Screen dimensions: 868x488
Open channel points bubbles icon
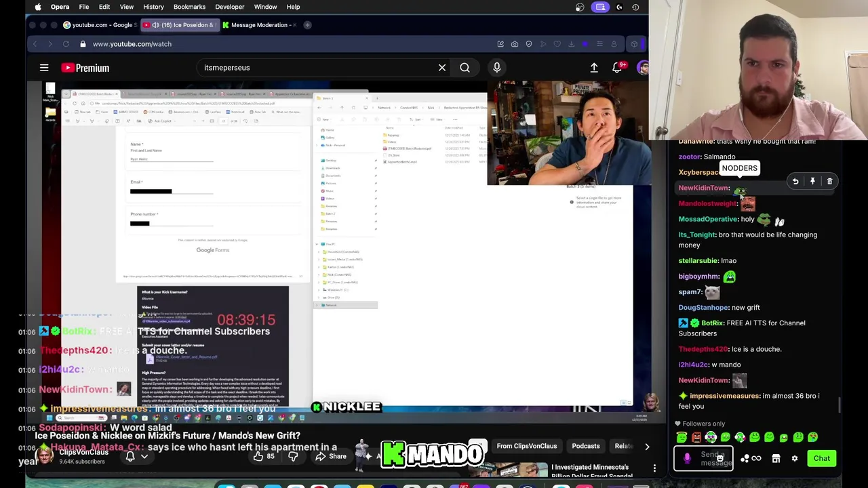[x=745, y=458]
